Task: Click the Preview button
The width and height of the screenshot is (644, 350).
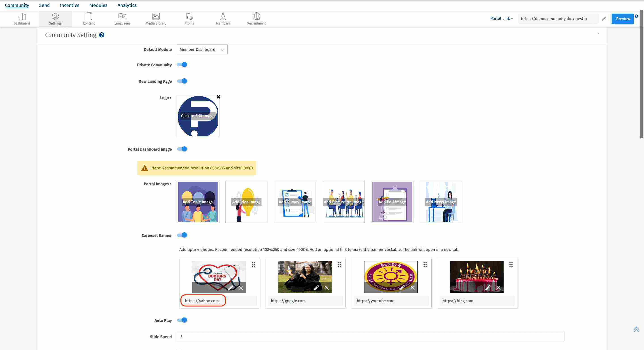Action: coord(623,19)
